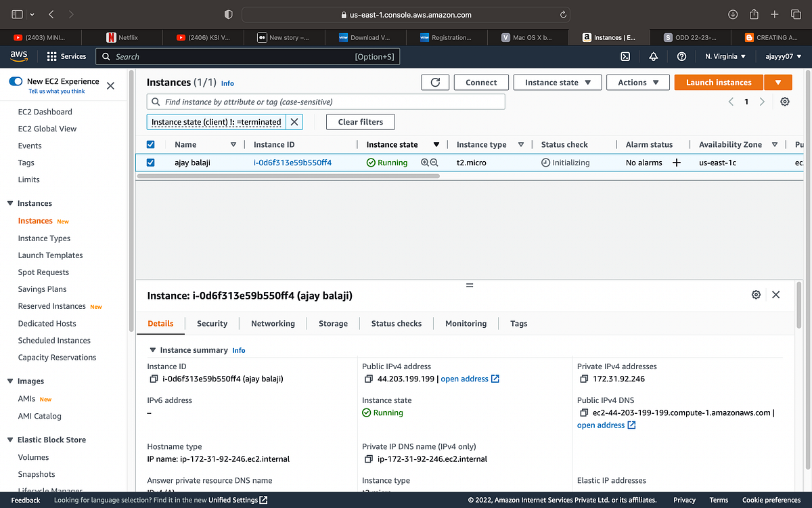Copy the Instance ID in Instance summary
812x508 pixels.
point(153,379)
